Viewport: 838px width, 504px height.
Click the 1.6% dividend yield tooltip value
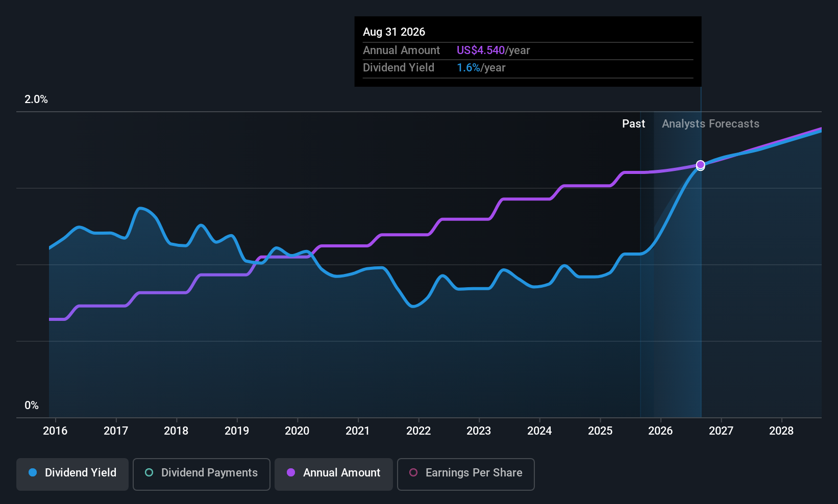[469, 68]
